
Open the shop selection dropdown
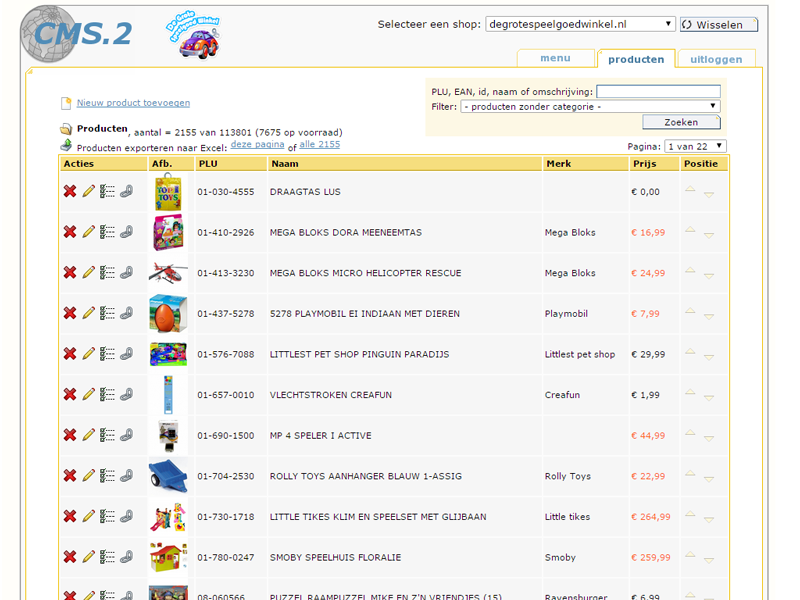(x=580, y=24)
